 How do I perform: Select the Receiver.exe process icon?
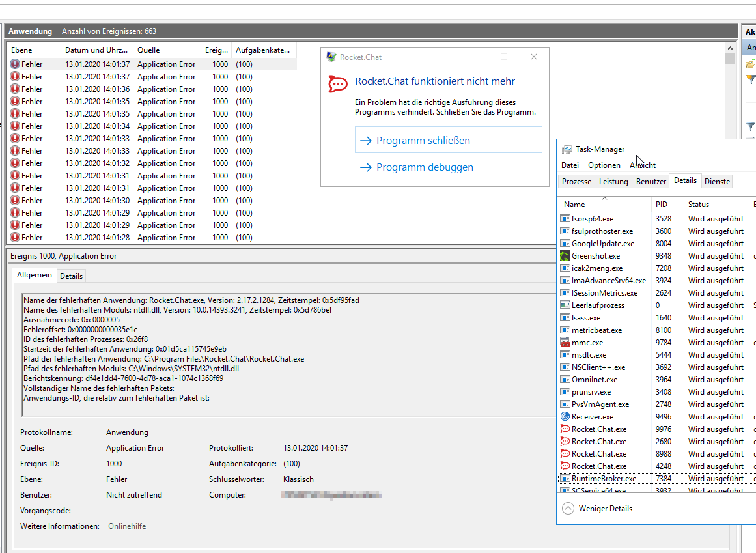pyautogui.click(x=565, y=417)
